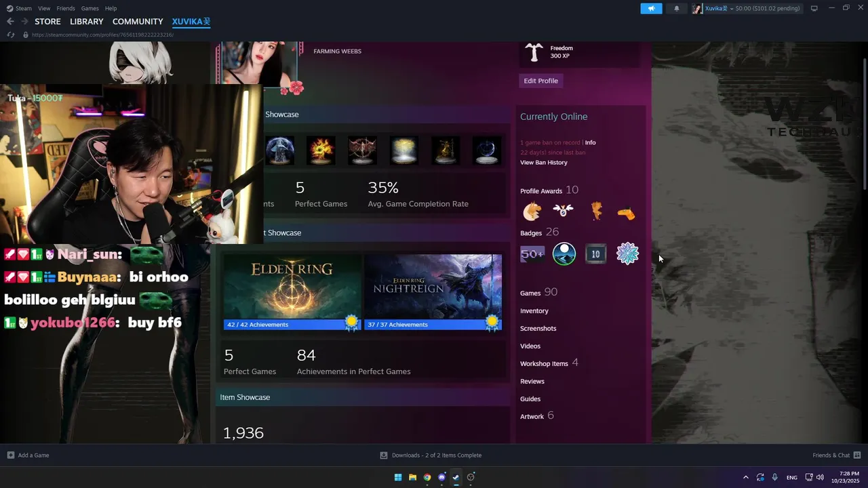Show hidden tray icons chevron
The height and width of the screenshot is (488, 868).
point(746,477)
